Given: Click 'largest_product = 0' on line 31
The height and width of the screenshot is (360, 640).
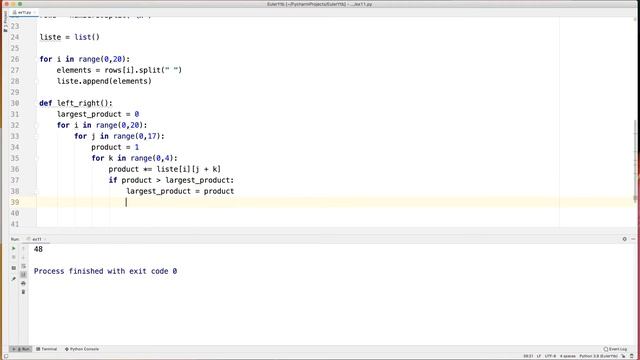Looking at the screenshot, I should 98,114.
